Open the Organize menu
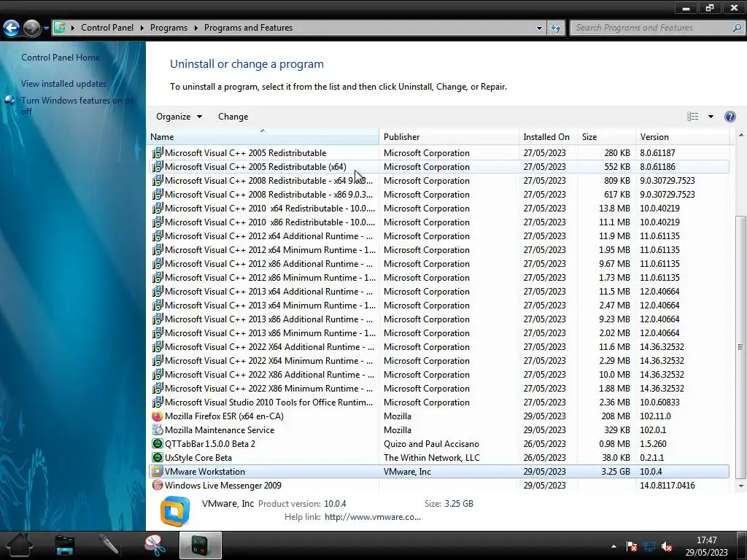Image resolution: width=747 pixels, height=560 pixels. point(179,117)
